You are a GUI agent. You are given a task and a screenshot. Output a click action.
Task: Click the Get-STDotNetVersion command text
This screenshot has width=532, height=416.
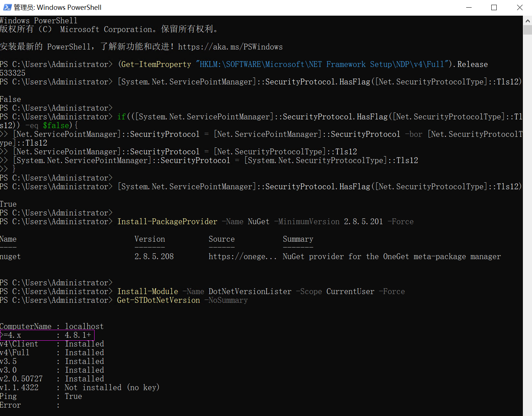pyautogui.click(x=159, y=300)
